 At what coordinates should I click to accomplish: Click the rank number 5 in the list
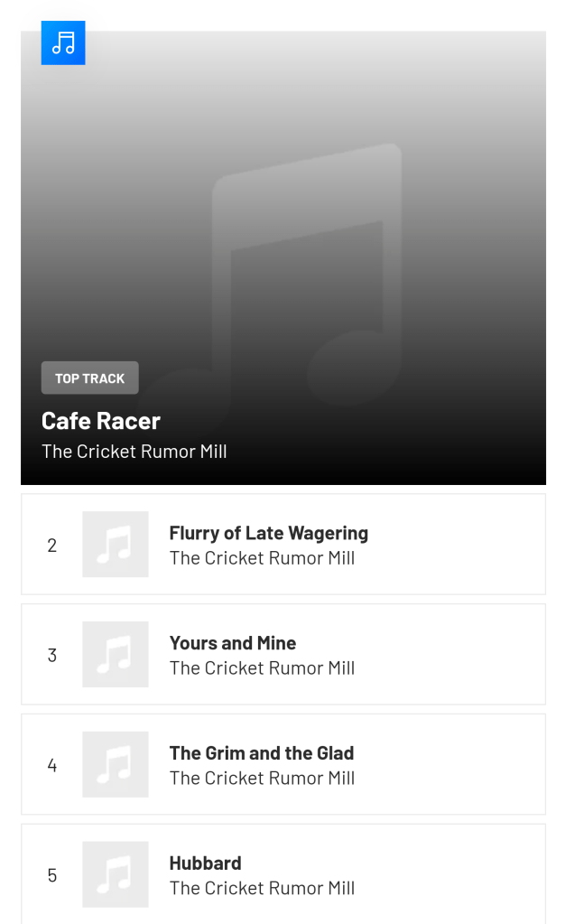[52, 875]
